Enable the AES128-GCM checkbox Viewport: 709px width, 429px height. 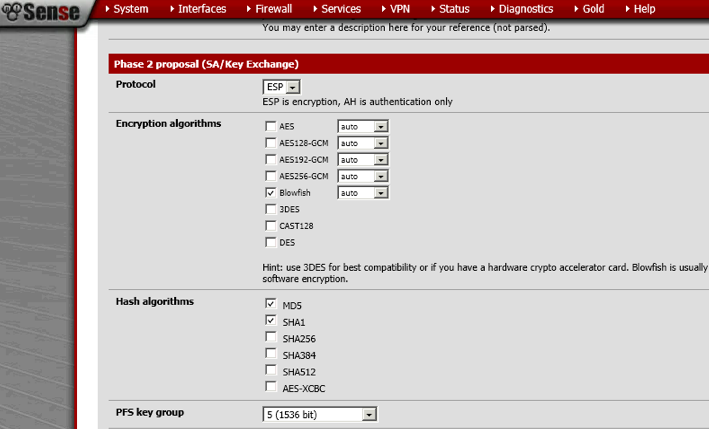click(x=270, y=143)
